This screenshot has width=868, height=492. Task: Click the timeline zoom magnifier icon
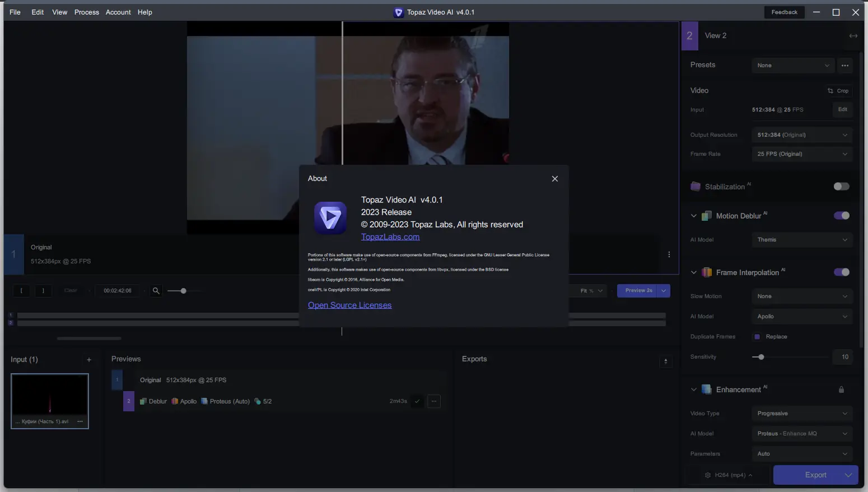(156, 291)
